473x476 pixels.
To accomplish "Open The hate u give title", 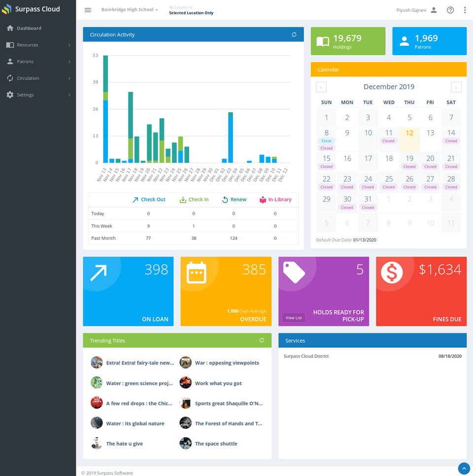I will pyautogui.click(x=124, y=444).
